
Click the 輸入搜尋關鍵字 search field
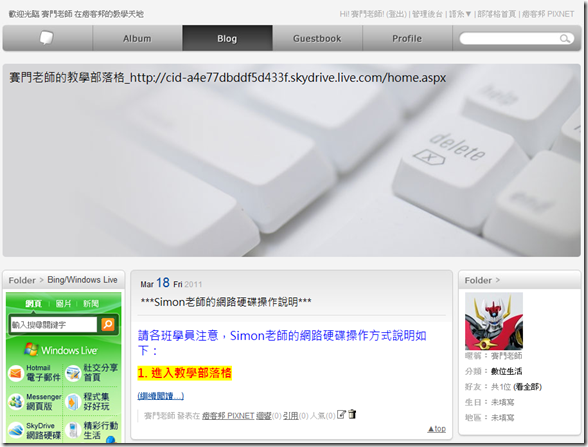point(54,324)
